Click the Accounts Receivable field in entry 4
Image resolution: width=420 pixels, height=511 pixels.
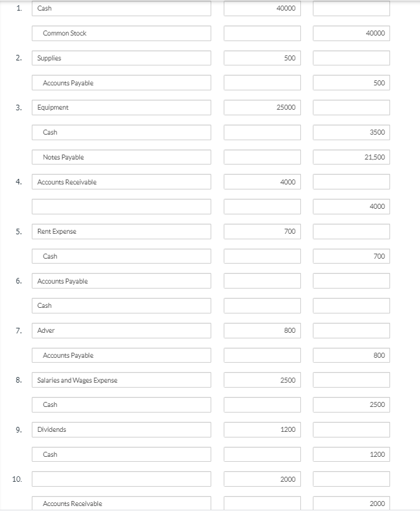coord(122,182)
